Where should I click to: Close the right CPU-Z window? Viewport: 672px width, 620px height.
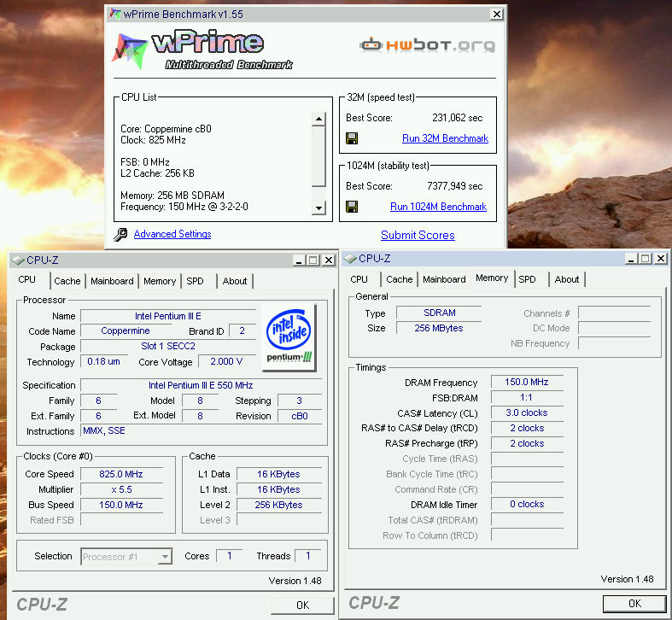tap(661, 259)
